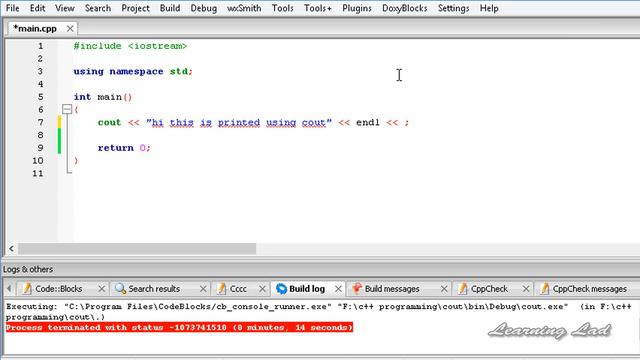The width and height of the screenshot is (640, 360).
Task: Open the Debug menu
Action: click(x=203, y=8)
